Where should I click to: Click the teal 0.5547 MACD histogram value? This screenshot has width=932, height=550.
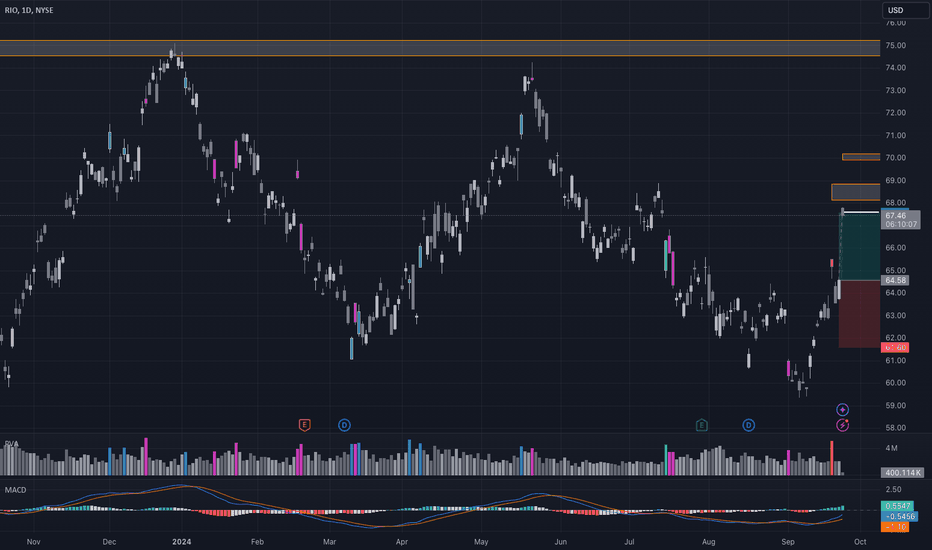(x=897, y=506)
